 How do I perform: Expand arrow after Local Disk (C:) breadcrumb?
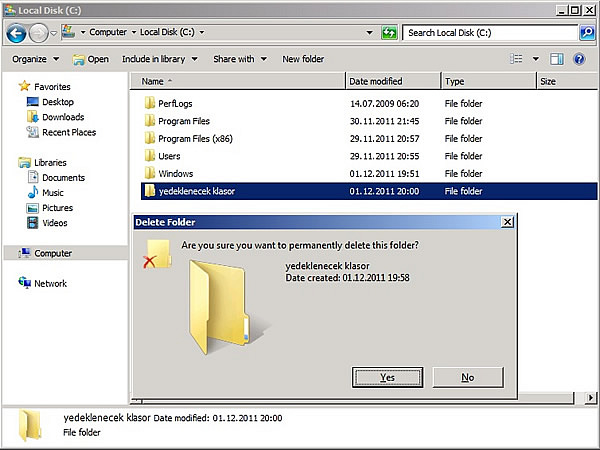(x=202, y=32)
